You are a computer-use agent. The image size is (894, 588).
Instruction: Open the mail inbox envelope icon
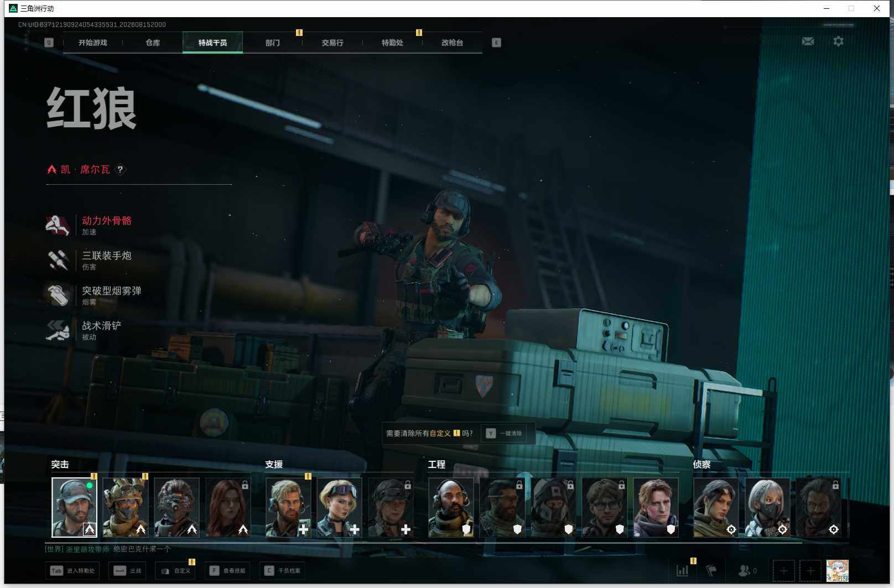click(808, 41)
